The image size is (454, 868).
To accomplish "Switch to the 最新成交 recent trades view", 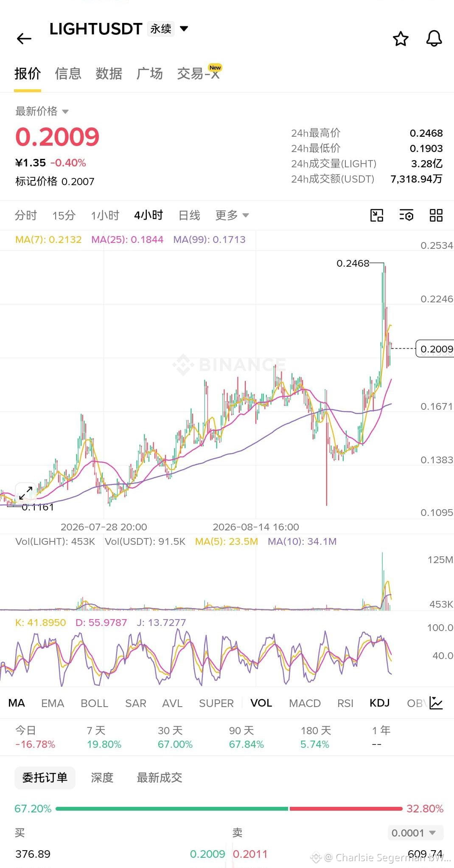I will click(x=160, y=778).
